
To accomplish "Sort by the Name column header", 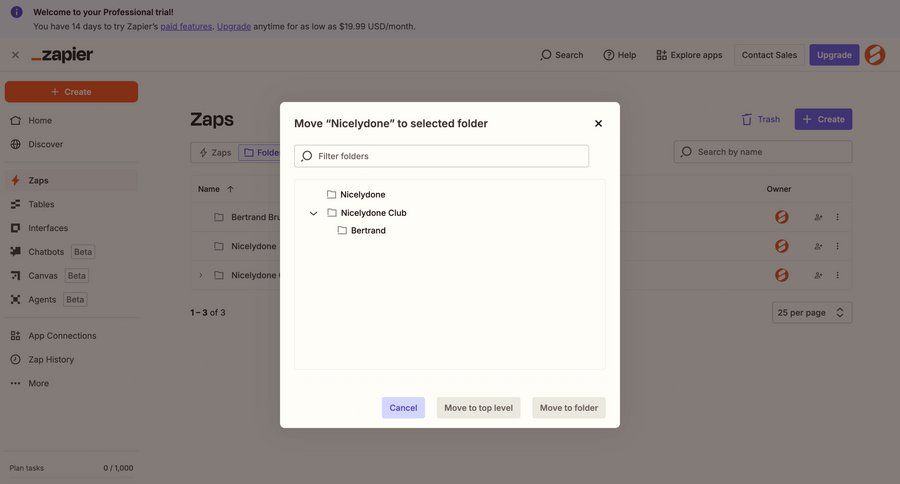I will coord(215,189).
